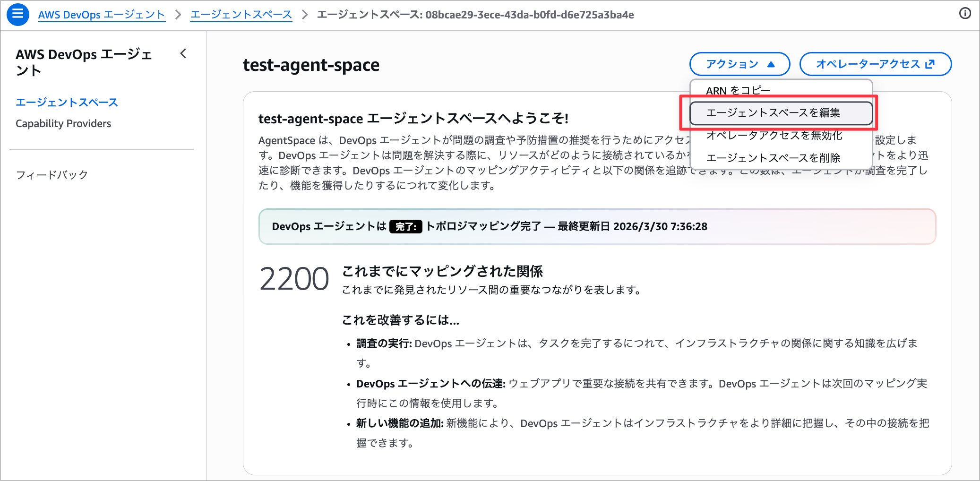Viewport: 980px width, 481px height.
Task: Open フィードバック from the sidebar
Action: coord(52,174)
